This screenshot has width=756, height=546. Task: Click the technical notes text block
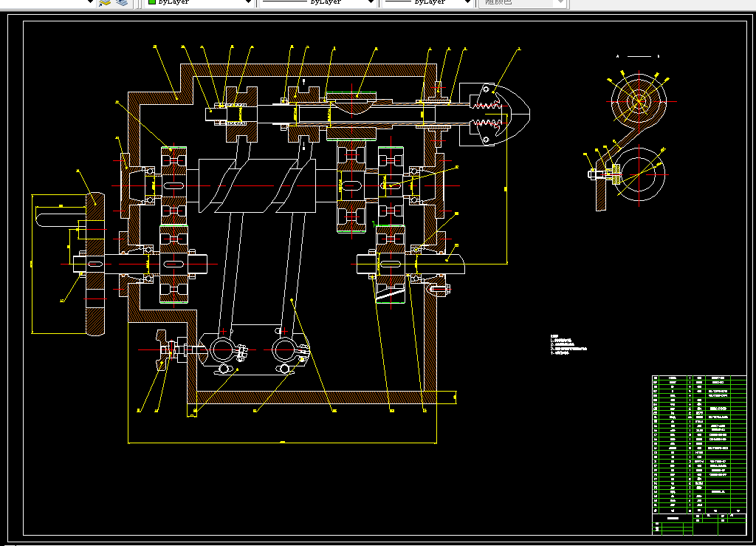pyautogui.click(x=568, y=345)
